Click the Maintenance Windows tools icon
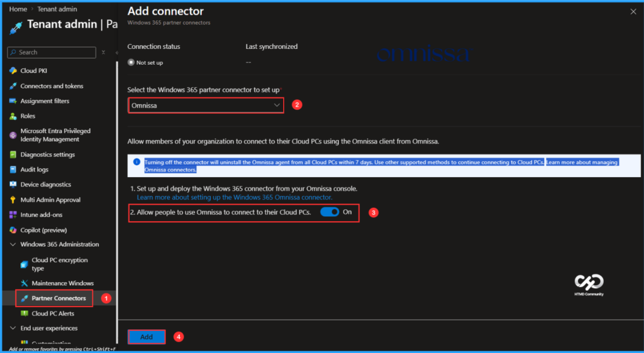The height and width of the screenshot is (353, 644). pyautogui.click(x=25, y=283)
